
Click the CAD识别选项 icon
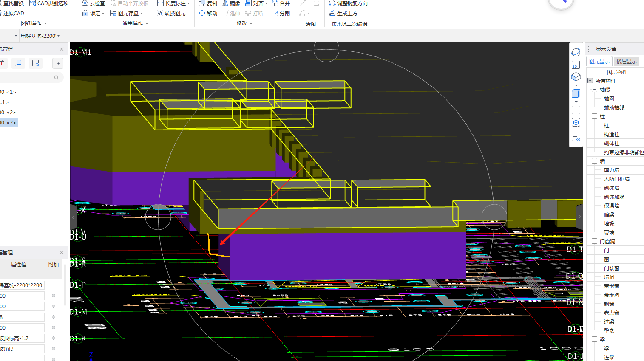click(x=32, y=3)
